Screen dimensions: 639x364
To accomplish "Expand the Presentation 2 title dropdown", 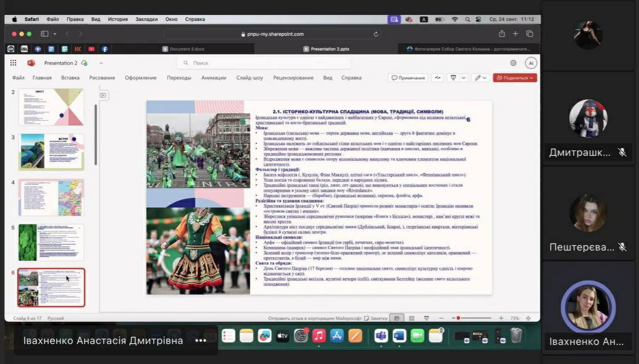I will [101, 63].
